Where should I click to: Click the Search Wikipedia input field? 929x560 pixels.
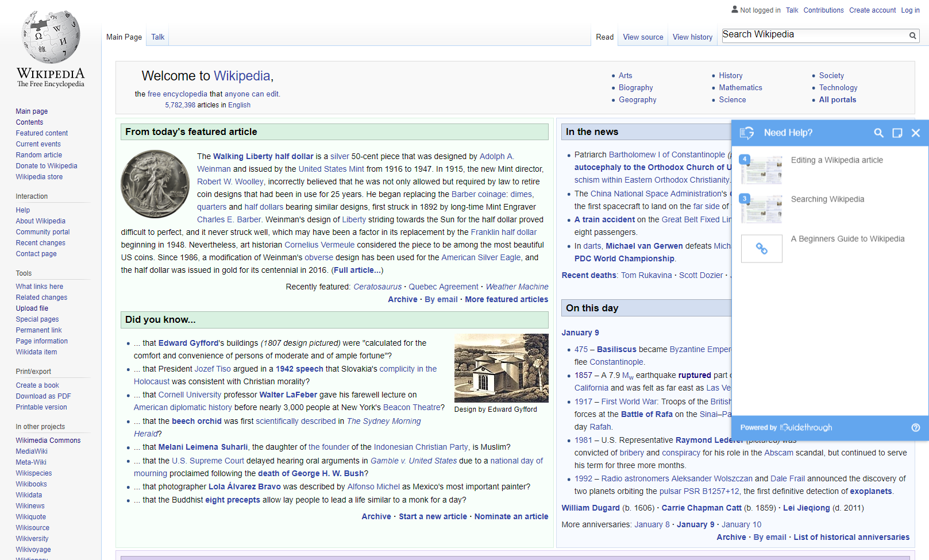815,35
